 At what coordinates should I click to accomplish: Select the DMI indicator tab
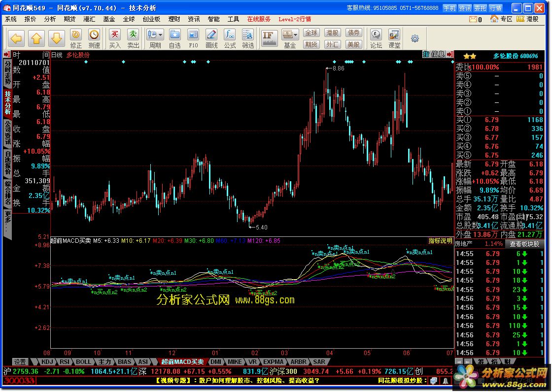click(216, 362)
